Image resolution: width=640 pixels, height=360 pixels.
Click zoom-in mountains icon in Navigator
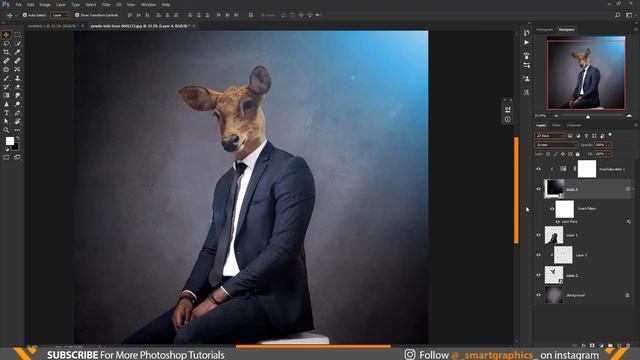(x=629, y=116)
